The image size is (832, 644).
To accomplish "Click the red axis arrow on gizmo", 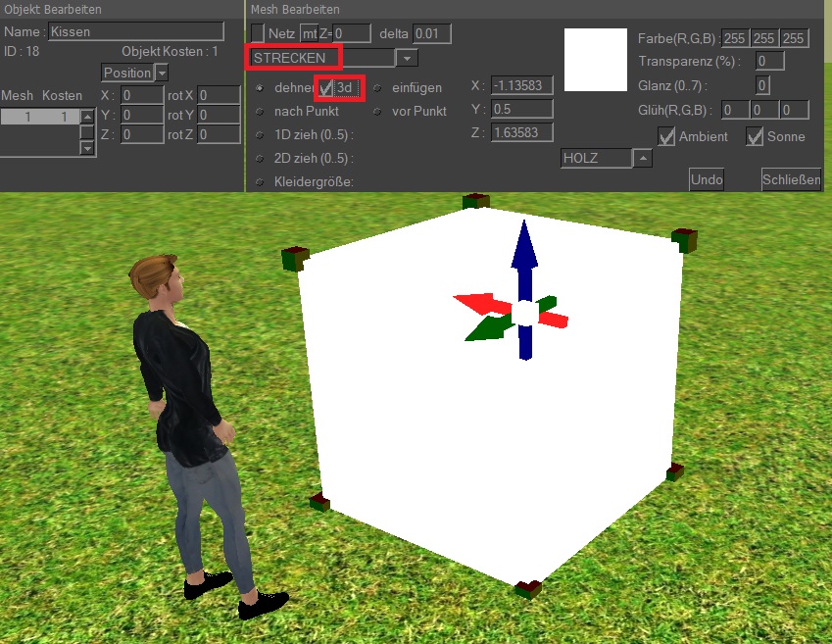I will click(x=473, y=304).
